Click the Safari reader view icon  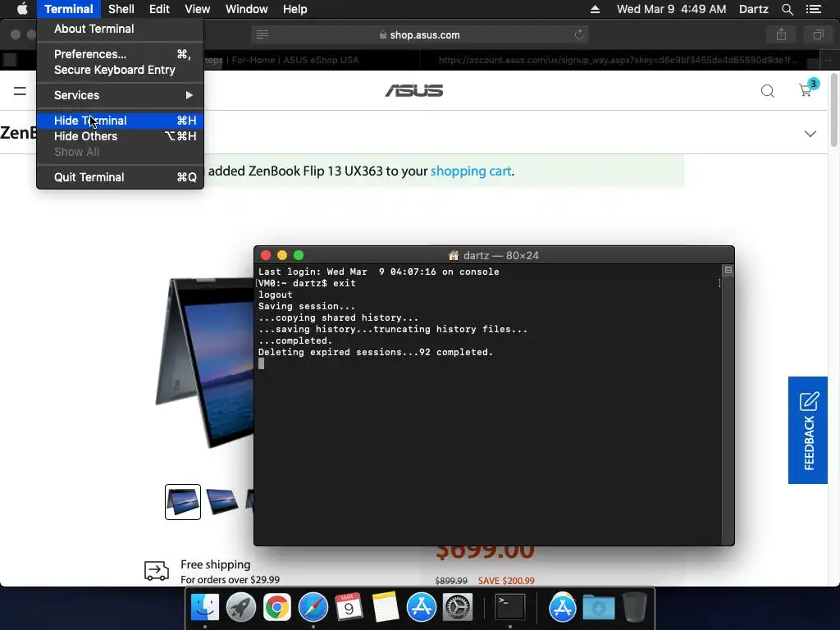click(x=262, y=34)
